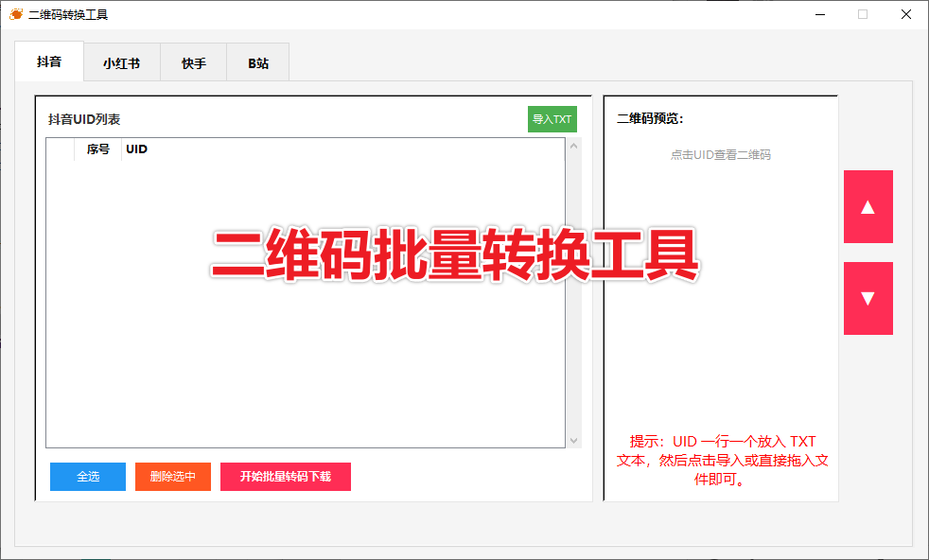929x560 pixels.
Task: Click the blue 全选 select-all button
Action: point(87,477)
